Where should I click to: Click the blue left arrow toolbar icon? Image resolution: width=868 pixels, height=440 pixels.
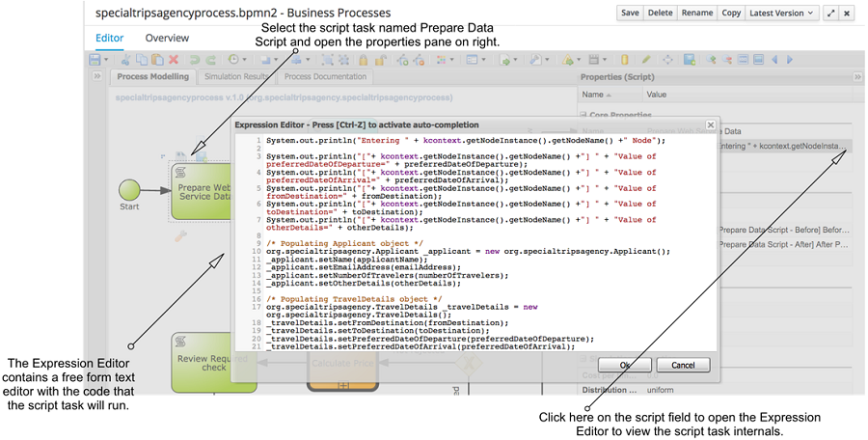click(x=773, y=60)
